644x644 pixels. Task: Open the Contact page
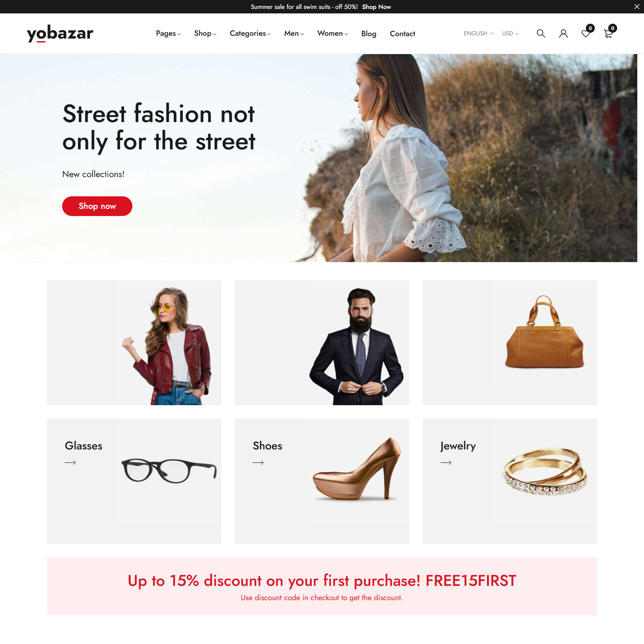coord(402,34)
